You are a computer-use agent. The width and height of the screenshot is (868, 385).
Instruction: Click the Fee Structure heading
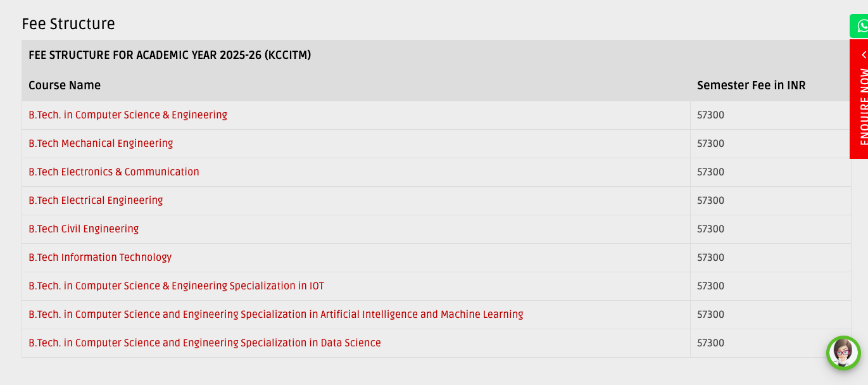pyautogui.click(x=68, y=24)
